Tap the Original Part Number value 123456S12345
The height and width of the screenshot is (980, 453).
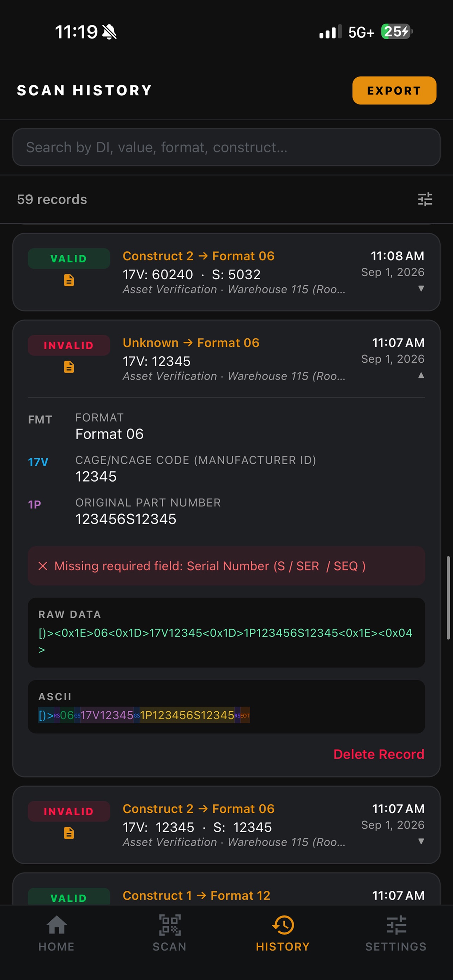coord(126,519)
